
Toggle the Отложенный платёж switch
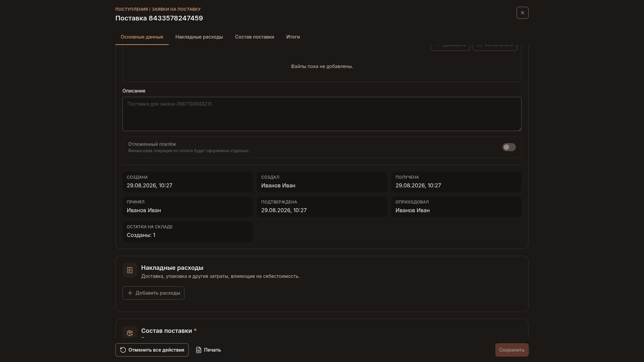pos(509,147)
